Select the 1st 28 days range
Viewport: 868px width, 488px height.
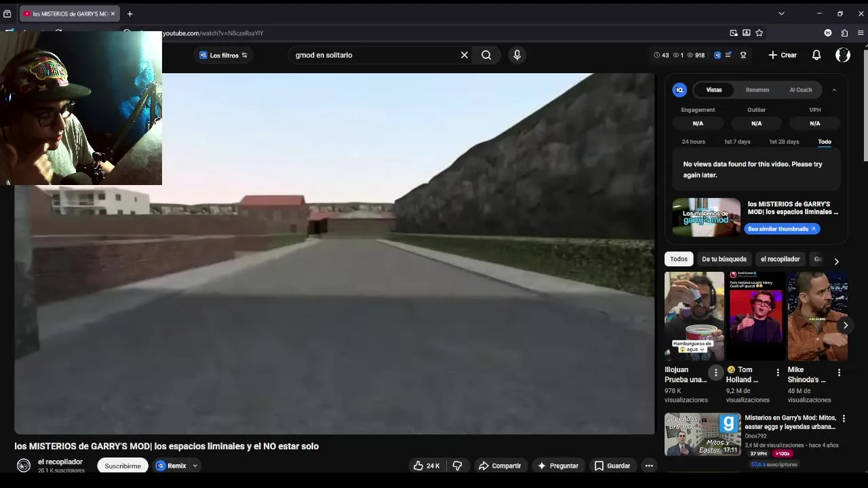pyautogui.click(x=784, y=142)
